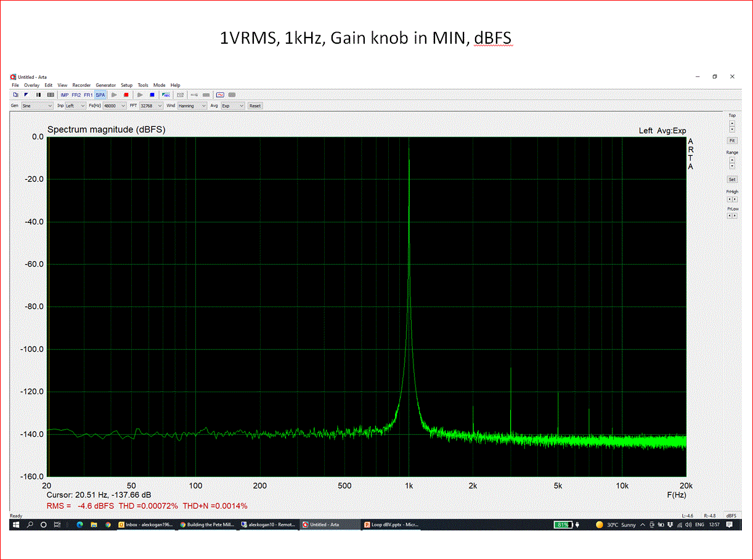Switch to Building the Pete Mill taskbar window
The width and height of the screenshot is (753, 560).
tap(207, 525)
